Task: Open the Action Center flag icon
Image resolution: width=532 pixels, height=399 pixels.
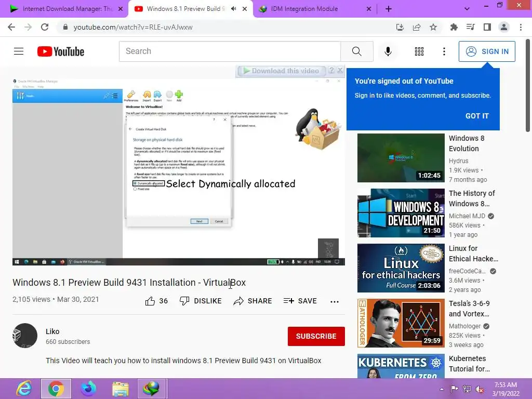Action: [x=454, y=389]
